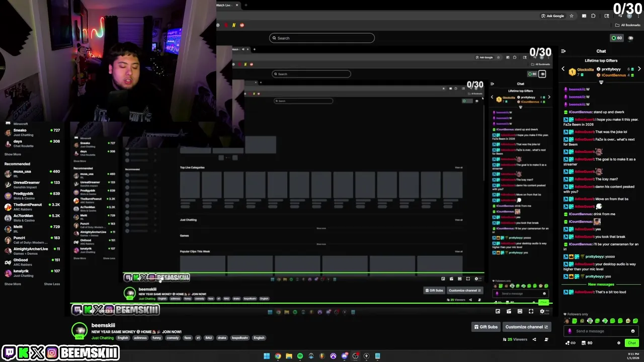This screenshot has width=644, height=362.
Task: Open Spotify from Windows taskbar
Action: (300, 356)
